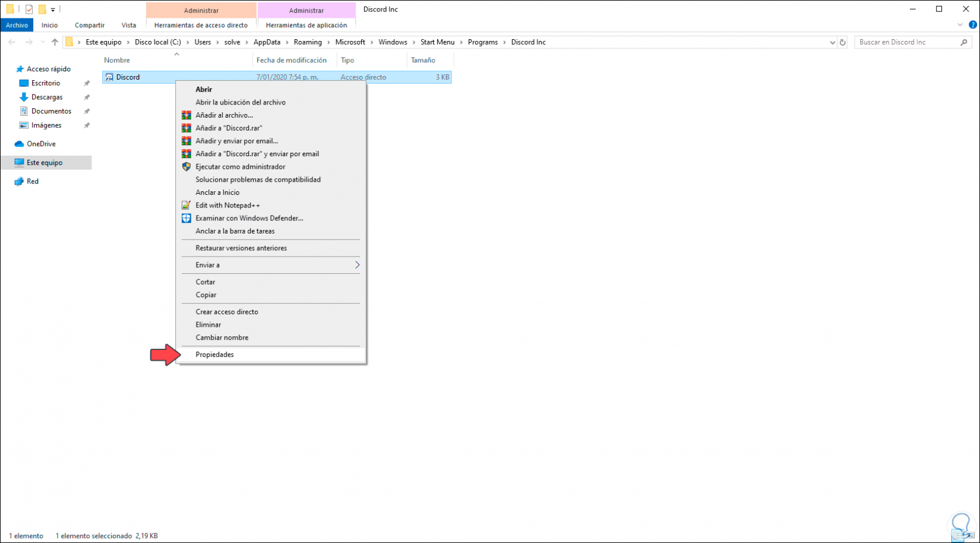This screenshot has width=980, height=543.
Task: Open the Quick Access Toolbar customize dropdown arrow
Action: [x=53, y=10]
